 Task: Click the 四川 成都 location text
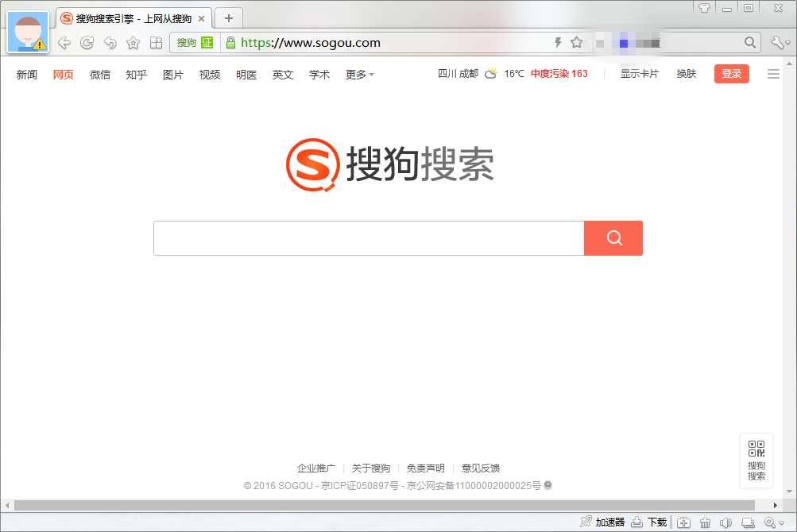458,74
